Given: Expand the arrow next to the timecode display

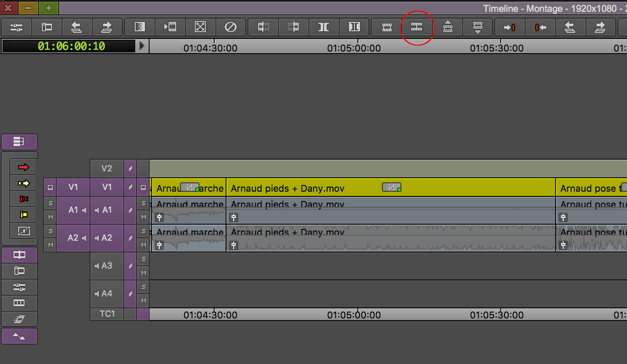Looking at the screenshot, I should point(142,46).
